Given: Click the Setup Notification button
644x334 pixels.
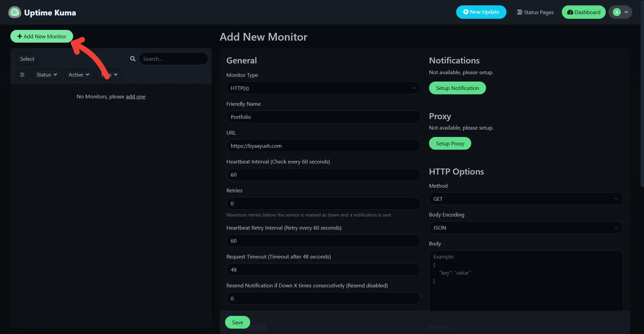Looking at the screenshot, I should tap(457, 88).
